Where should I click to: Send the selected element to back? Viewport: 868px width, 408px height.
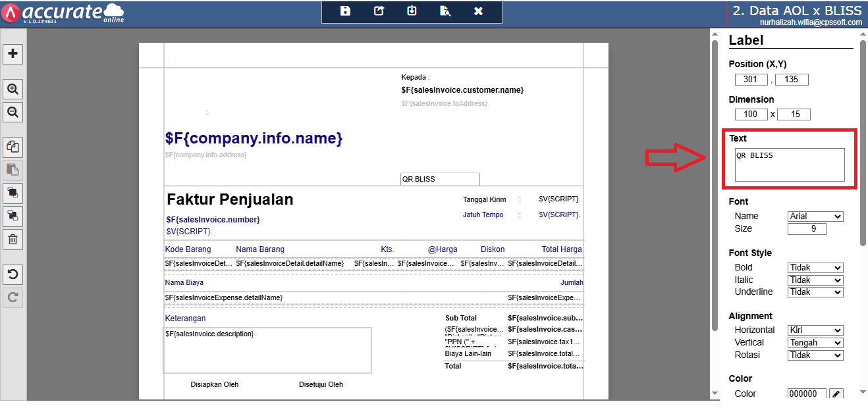pos(13,216)
